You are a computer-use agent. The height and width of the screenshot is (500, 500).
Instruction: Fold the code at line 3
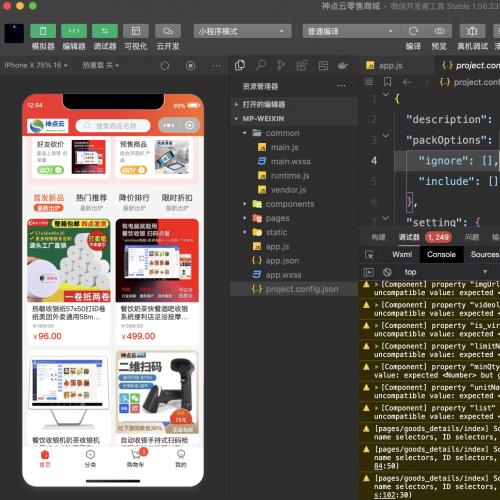[386, 136]
